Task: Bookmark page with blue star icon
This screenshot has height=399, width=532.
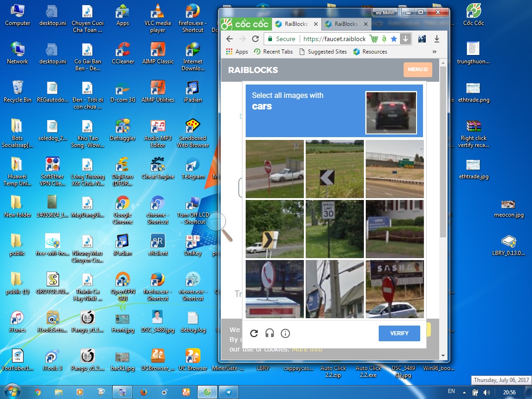Action: click(x=394, y=39)
